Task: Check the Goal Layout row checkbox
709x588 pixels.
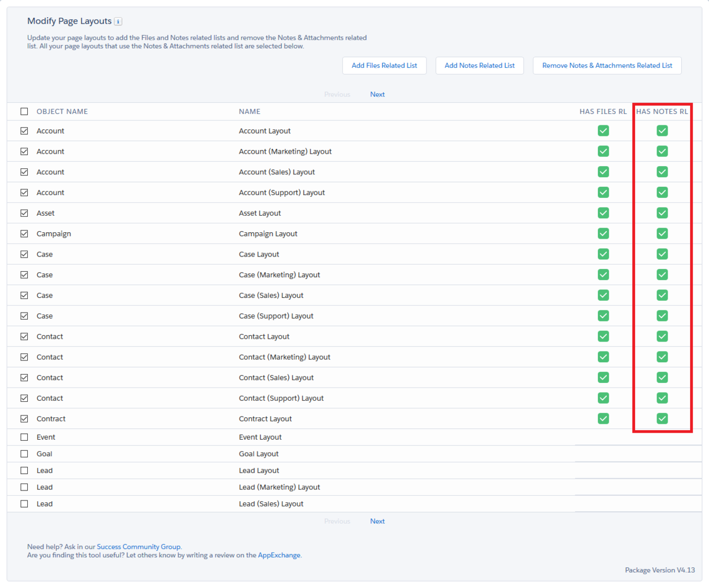Action: click(x=24, y=454)
